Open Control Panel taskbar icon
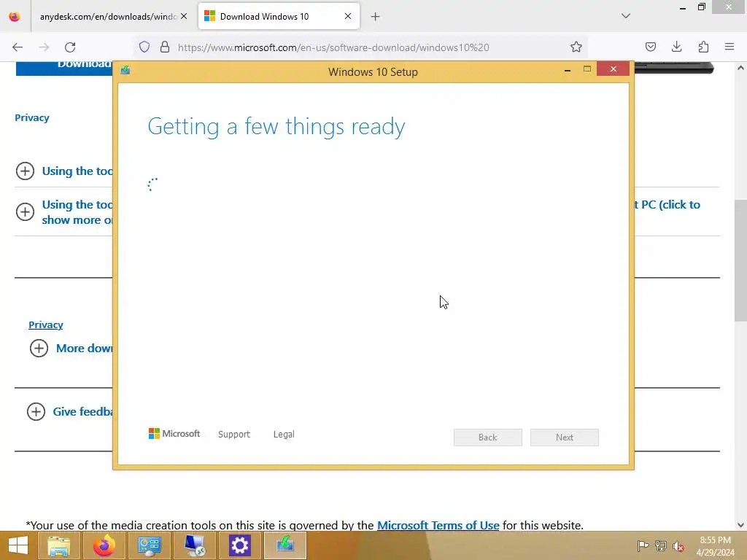 pyautogui.click(x=149, y=545)
